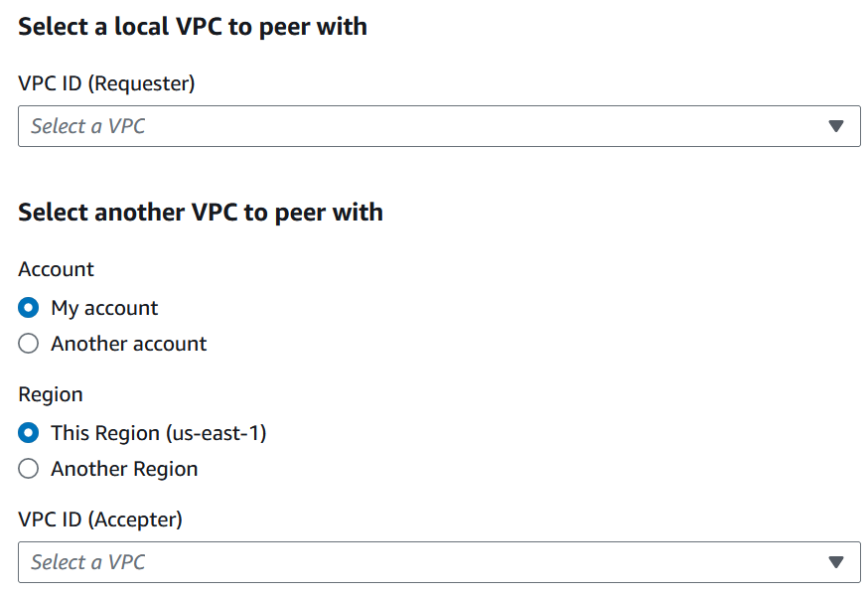The image size is (868, 594).
Task: Select the My account radio button
Action: (x=29, y=308)
